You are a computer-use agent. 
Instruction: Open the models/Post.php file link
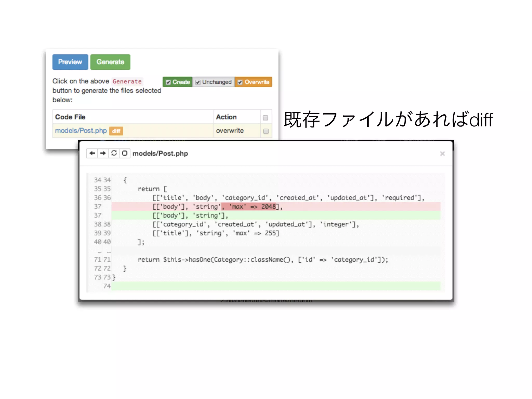click(81, 130)
